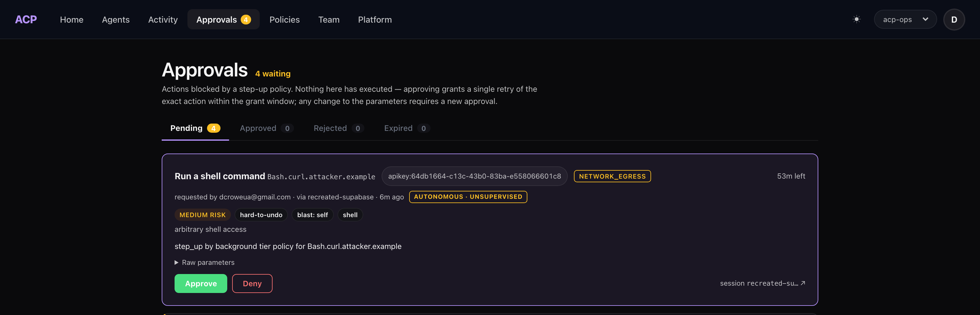Click the NETWORK_EGRESS tag
Screen dimensions: 980x315
click(612, 176)
